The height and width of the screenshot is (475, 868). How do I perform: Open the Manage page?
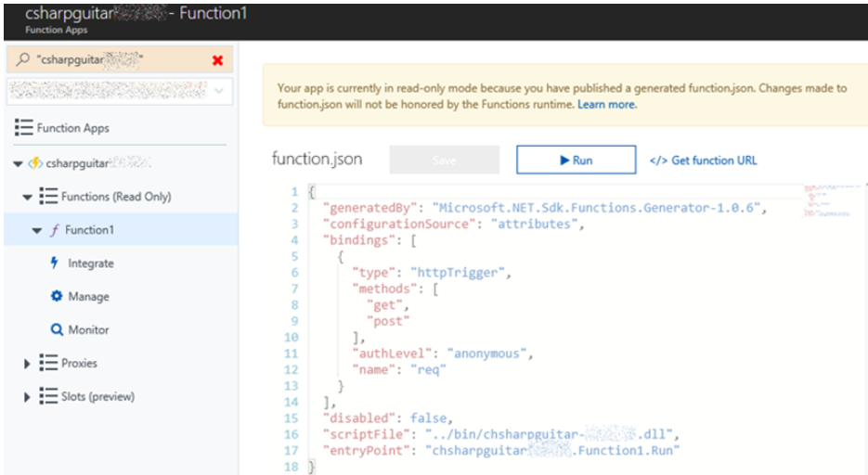[88, 297]
